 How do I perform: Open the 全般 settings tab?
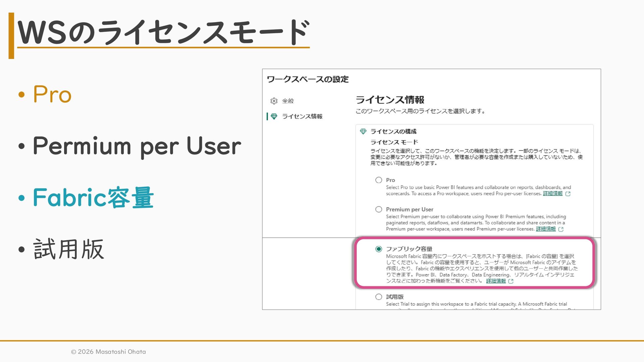pos(288,101)
